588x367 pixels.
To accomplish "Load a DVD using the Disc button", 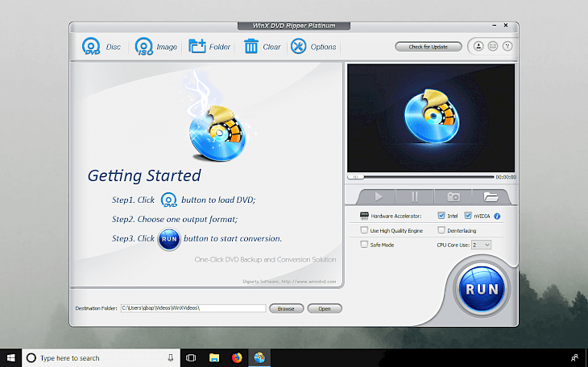I will tap(101, 47).
